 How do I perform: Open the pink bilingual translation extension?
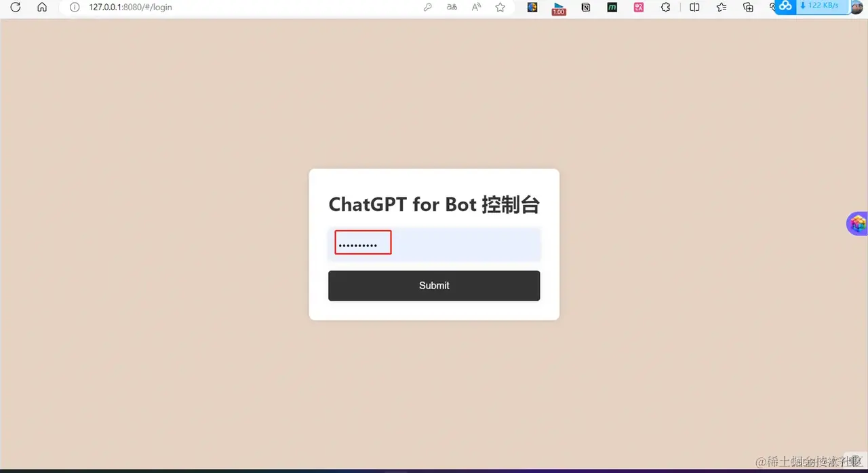tap(638, 7)
